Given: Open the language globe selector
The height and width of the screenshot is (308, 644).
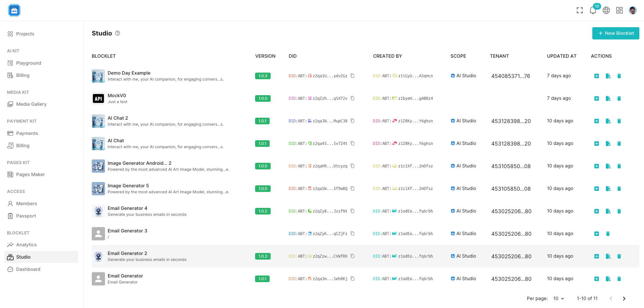Looking at the screenshot, I should click(606, 10).
